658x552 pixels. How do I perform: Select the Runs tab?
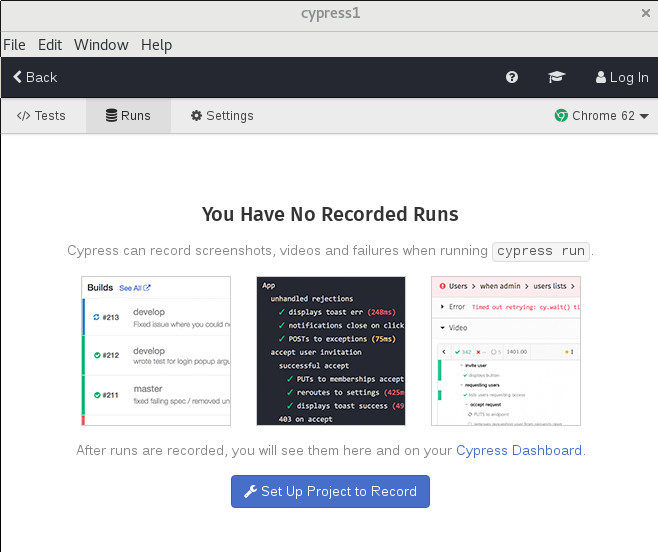tap(128, 116)
